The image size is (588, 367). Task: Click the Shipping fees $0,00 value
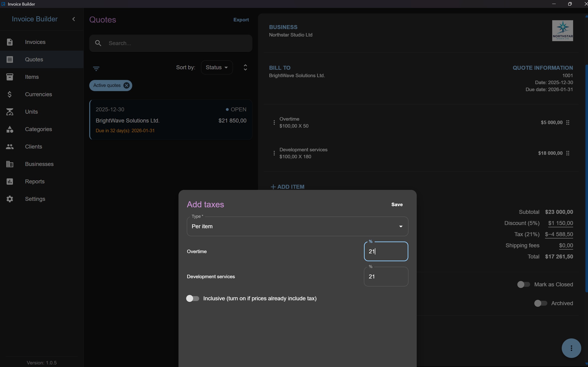pos(566,245)
